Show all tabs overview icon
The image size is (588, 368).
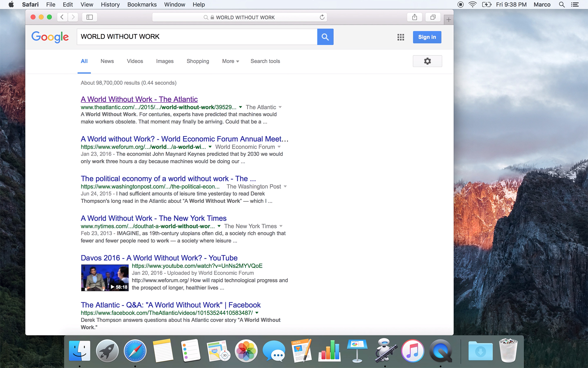tap(433, 17)
